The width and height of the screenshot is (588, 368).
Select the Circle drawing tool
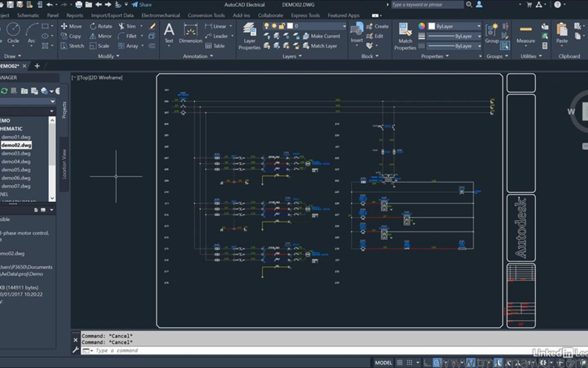tap(13, 33)
